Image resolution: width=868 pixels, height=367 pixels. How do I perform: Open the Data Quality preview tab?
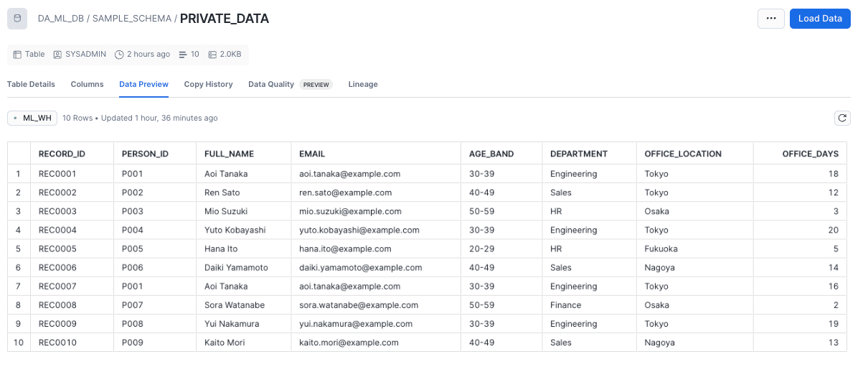click(x=290, y=84)
